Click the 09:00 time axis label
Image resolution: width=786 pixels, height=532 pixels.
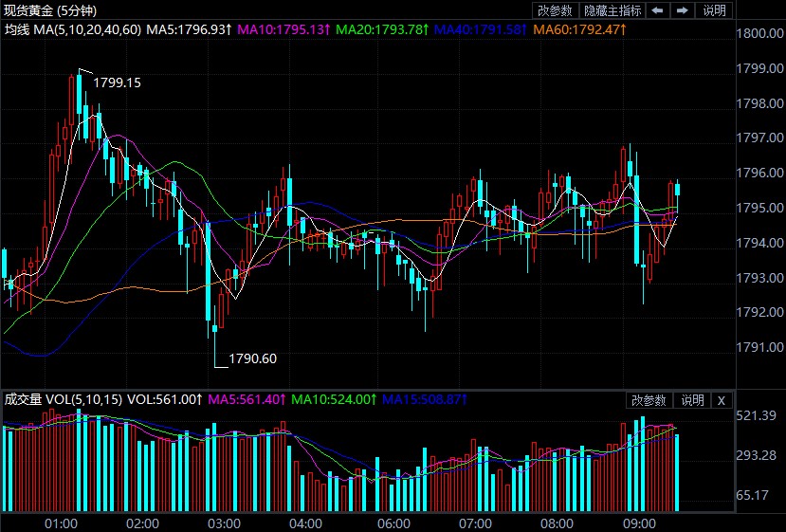tap(639, 524)
